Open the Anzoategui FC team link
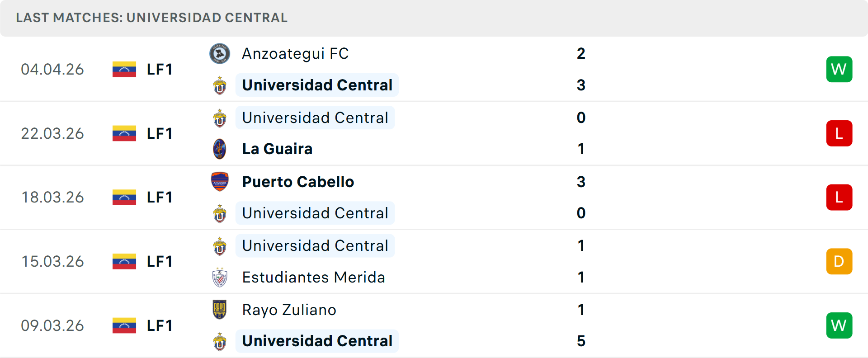This screenshot has height=358, width=868. (x=295, y=54)
